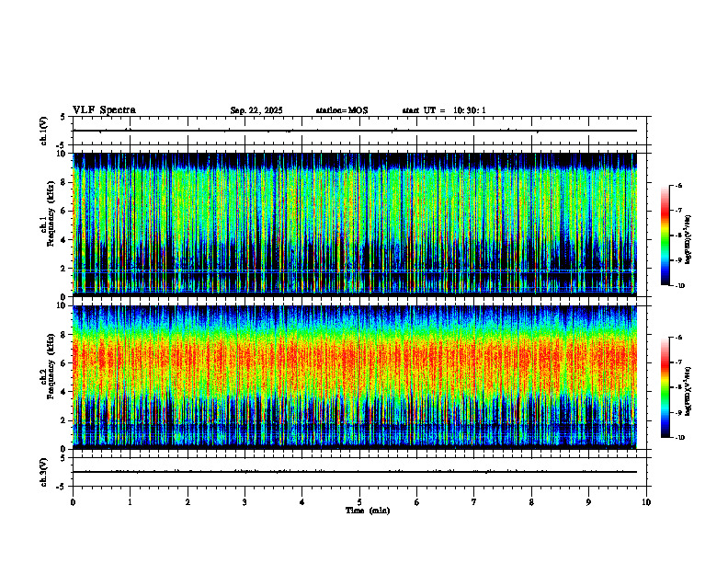Click the time axis end tick label "10"
728x563 pixels.
click(x=646, y=502)
